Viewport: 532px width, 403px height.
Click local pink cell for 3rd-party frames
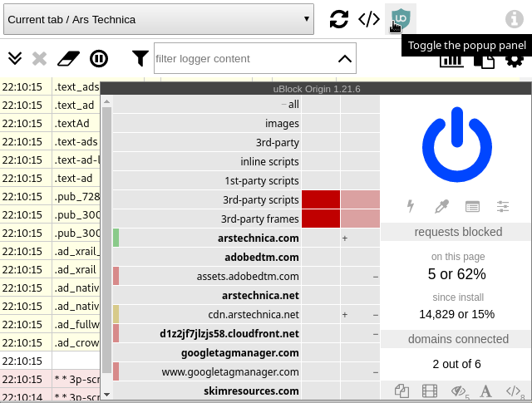tap(360, 219)
